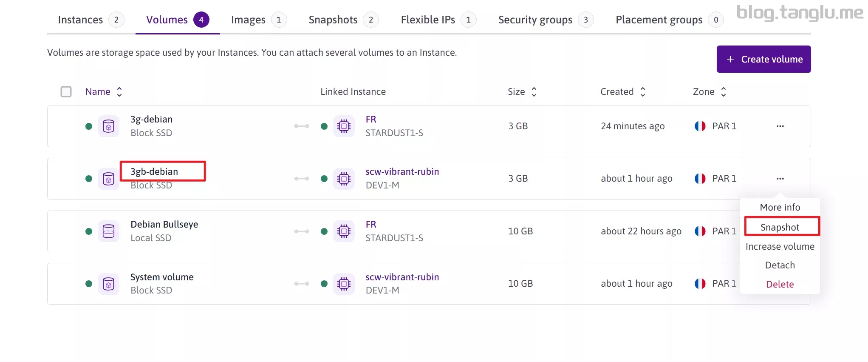Click the 3g-debian block volume icon
868x362 pixels.
pos(108,126)
